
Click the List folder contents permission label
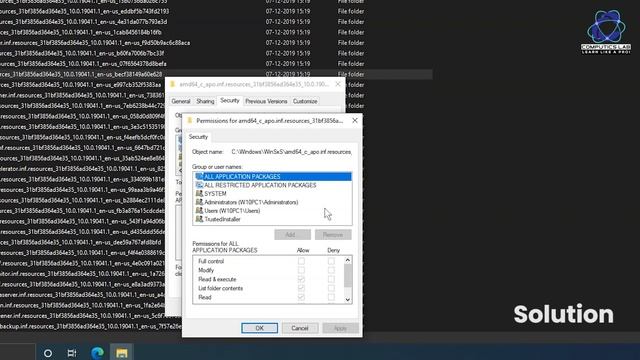[x=220, y=288]
